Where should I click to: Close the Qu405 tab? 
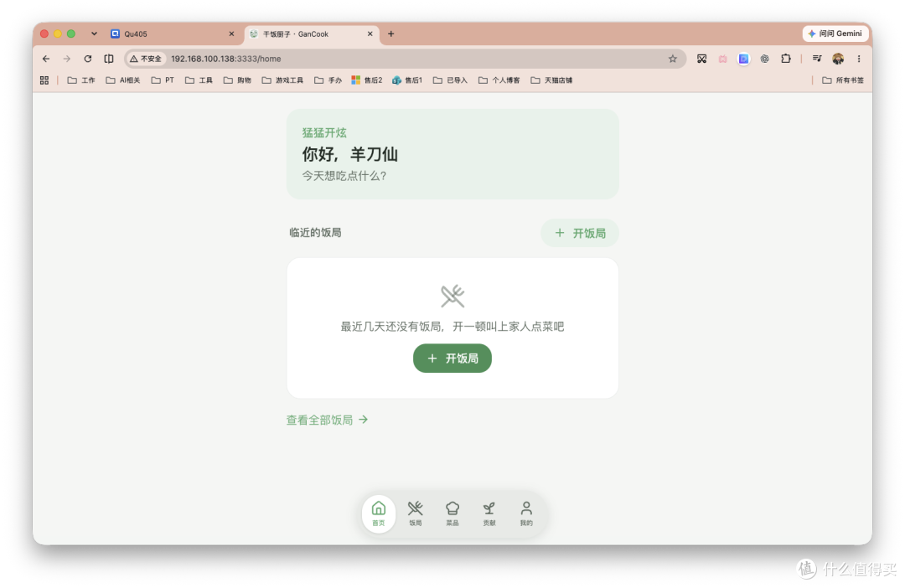click(231, 34)
